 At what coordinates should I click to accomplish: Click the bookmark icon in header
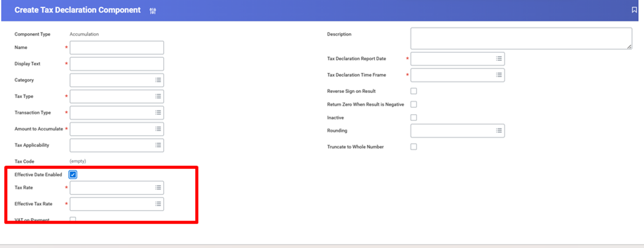pos(634,10)
